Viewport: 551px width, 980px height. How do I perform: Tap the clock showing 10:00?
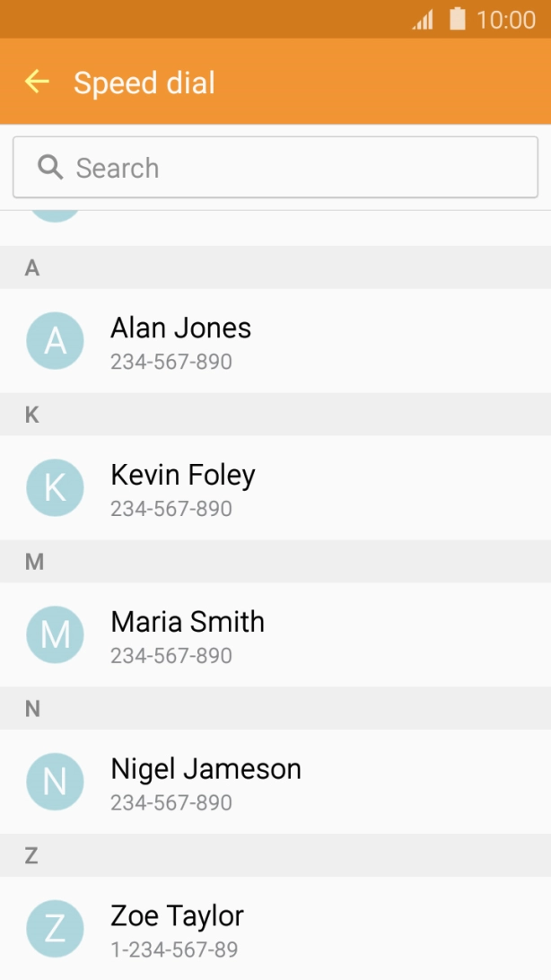tap(506, 20)
